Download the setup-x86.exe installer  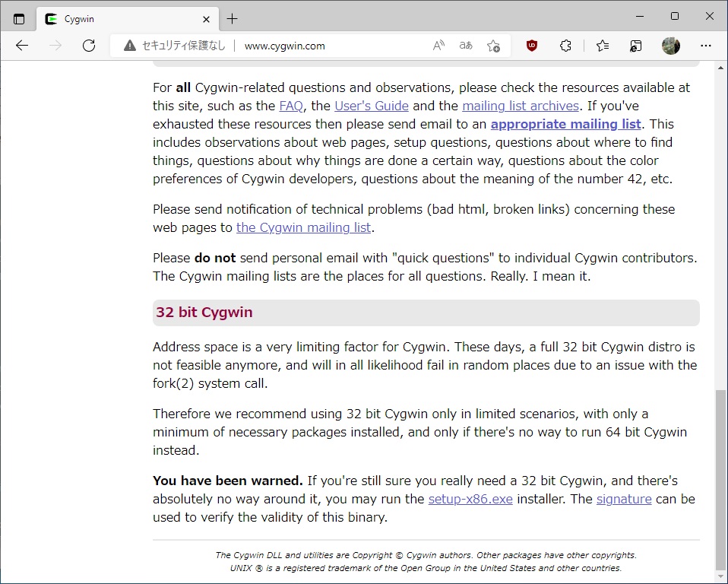pos(470,499)
